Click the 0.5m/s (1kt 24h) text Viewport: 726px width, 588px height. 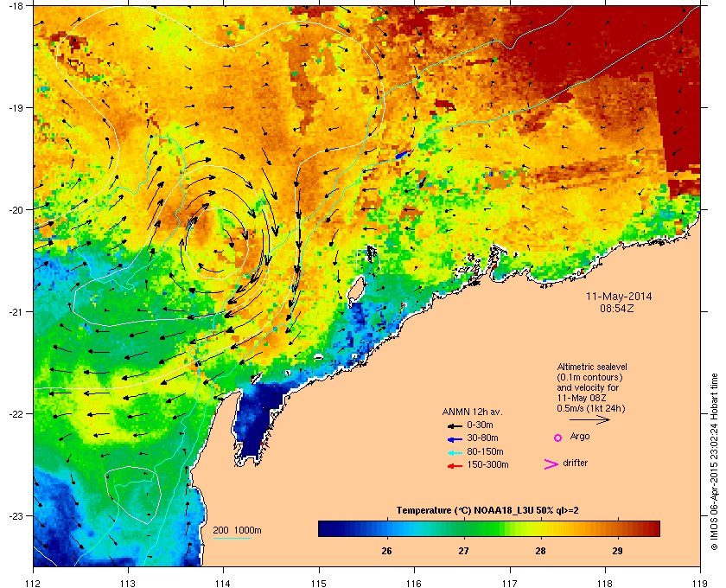[591, 409]
